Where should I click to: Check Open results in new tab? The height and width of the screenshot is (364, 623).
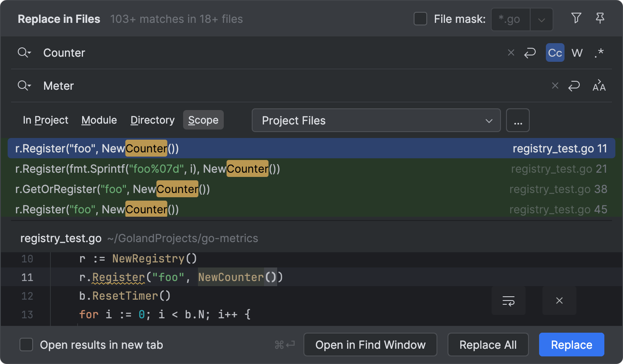(26, 345)
